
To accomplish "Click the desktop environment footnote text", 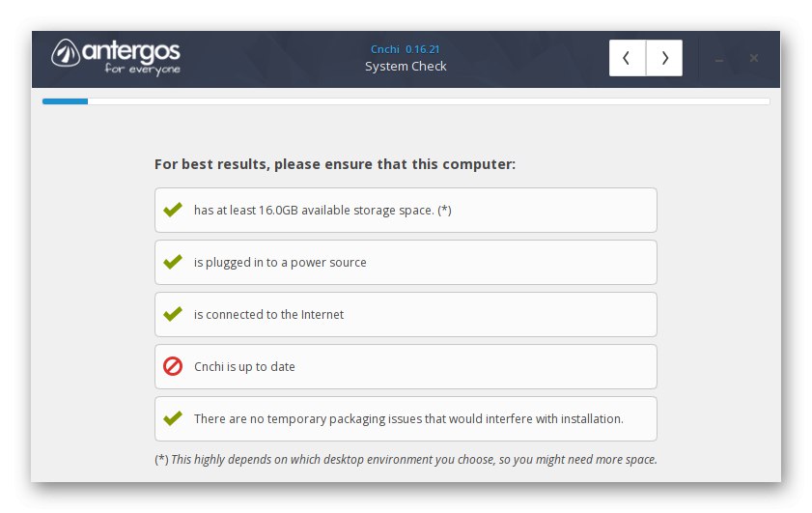I will point(406,459).
